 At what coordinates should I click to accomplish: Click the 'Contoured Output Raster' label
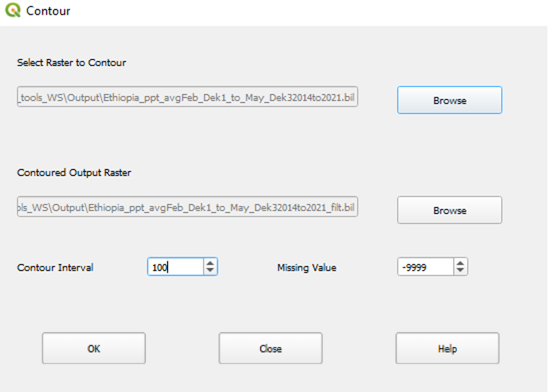tap(74, 173)
